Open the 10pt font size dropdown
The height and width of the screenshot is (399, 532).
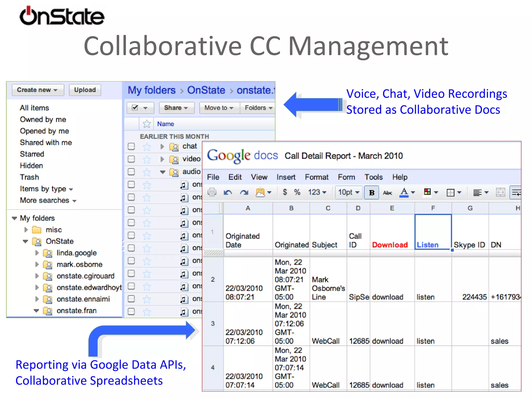coord(349,192)
